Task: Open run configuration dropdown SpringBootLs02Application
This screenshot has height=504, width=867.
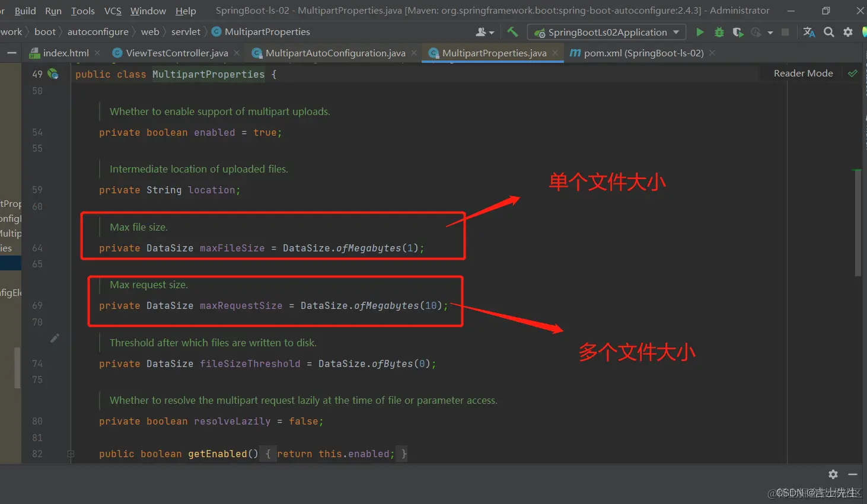Action: pyautogui.click(x=607, y=32)
